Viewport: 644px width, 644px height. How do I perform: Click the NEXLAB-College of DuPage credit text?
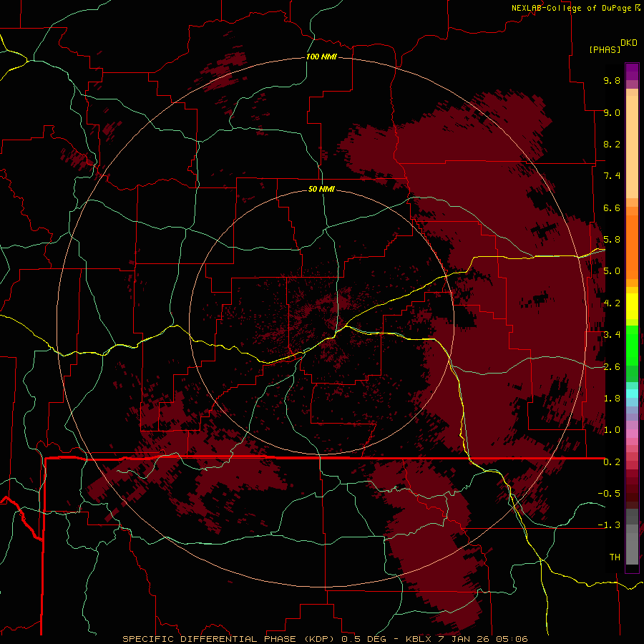[571, 8]
